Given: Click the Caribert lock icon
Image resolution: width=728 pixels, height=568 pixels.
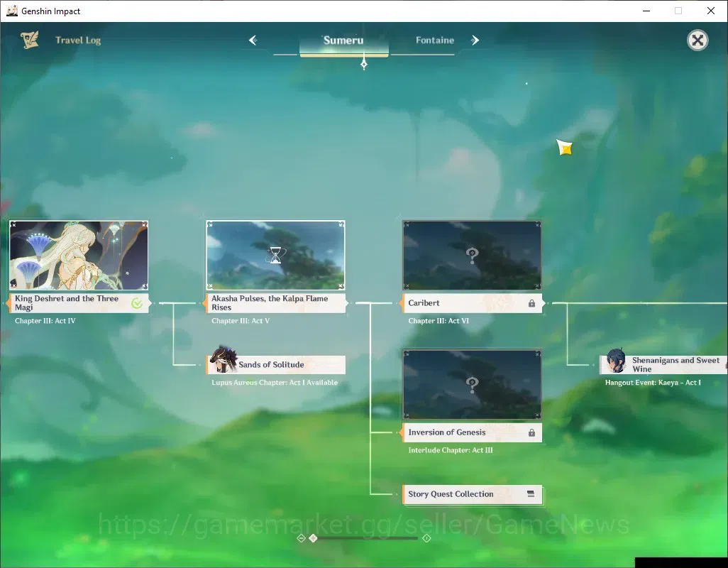Looking at the screenshot, I should [531, 303].
